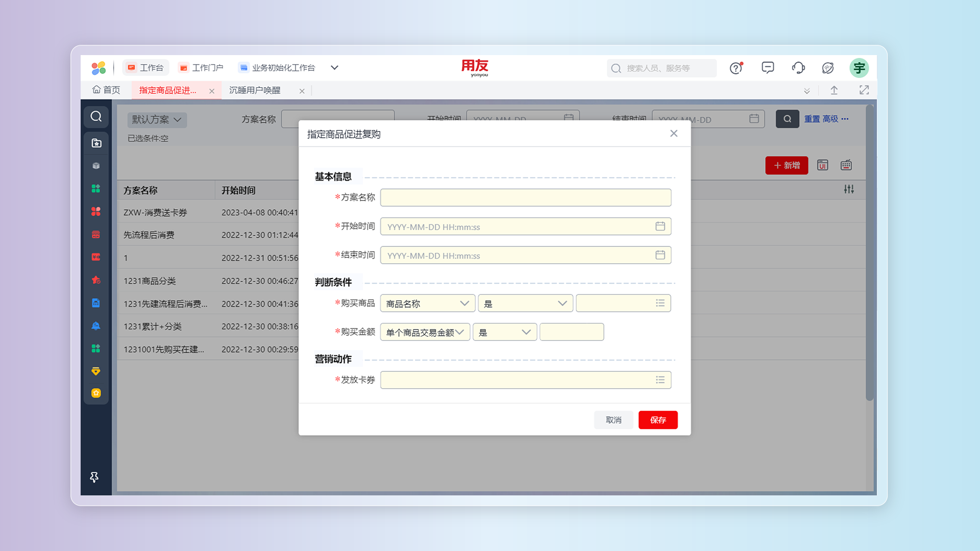Click the 取消 button
Screen dimensions: 980x551
click(613, 420)
